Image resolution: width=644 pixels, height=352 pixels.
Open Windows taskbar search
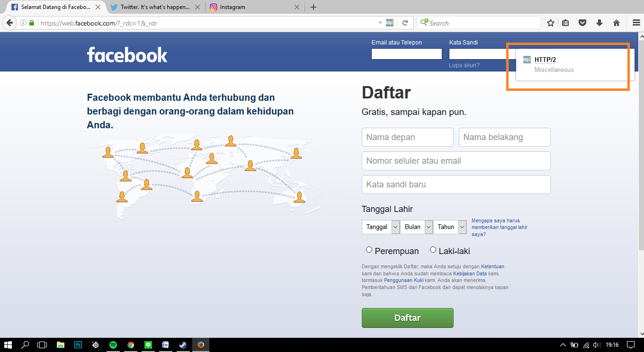tap(26, 345)
